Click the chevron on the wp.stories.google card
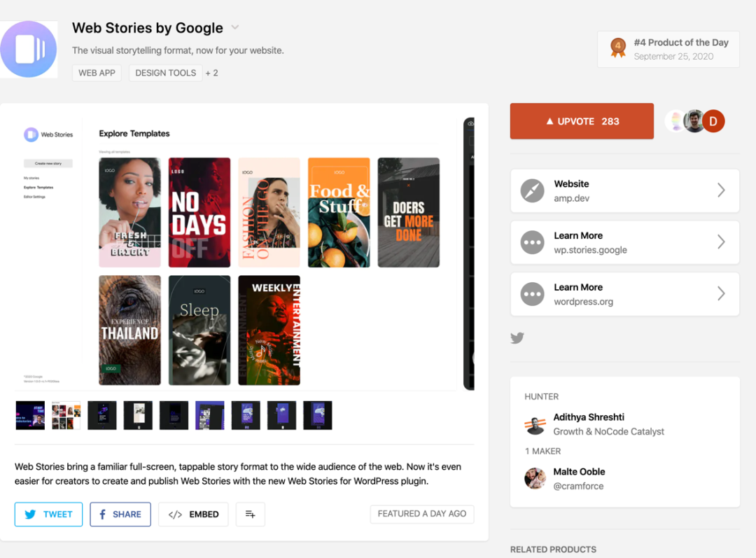This screenshot has width=756, height=558. click(721, 242)
